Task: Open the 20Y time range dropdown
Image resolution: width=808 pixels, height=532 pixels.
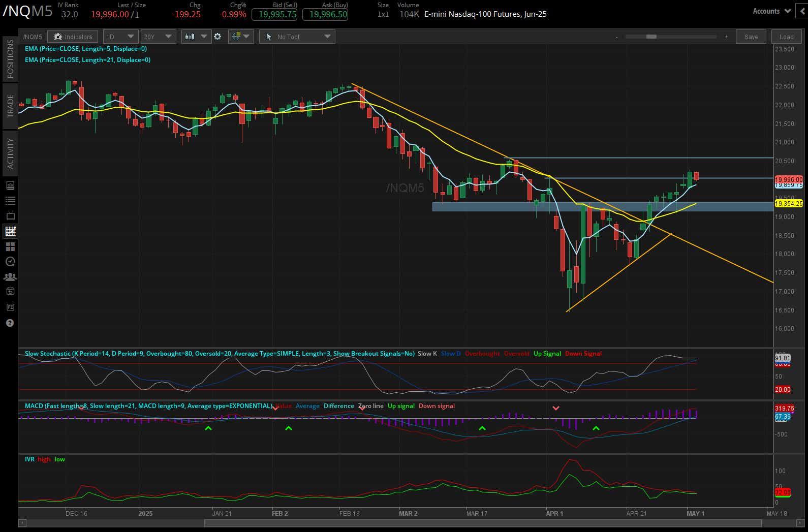Action: [x=158, y=37]
